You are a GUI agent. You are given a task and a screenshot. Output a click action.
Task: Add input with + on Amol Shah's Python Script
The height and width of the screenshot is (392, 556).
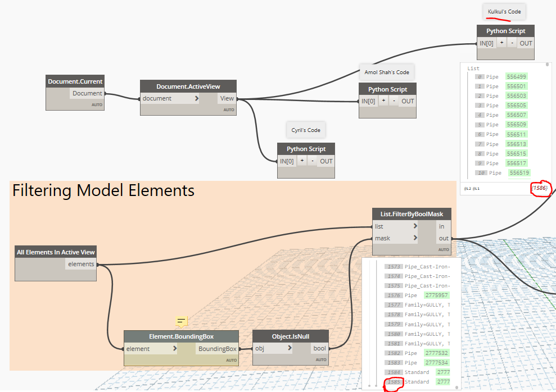point(383,101)
